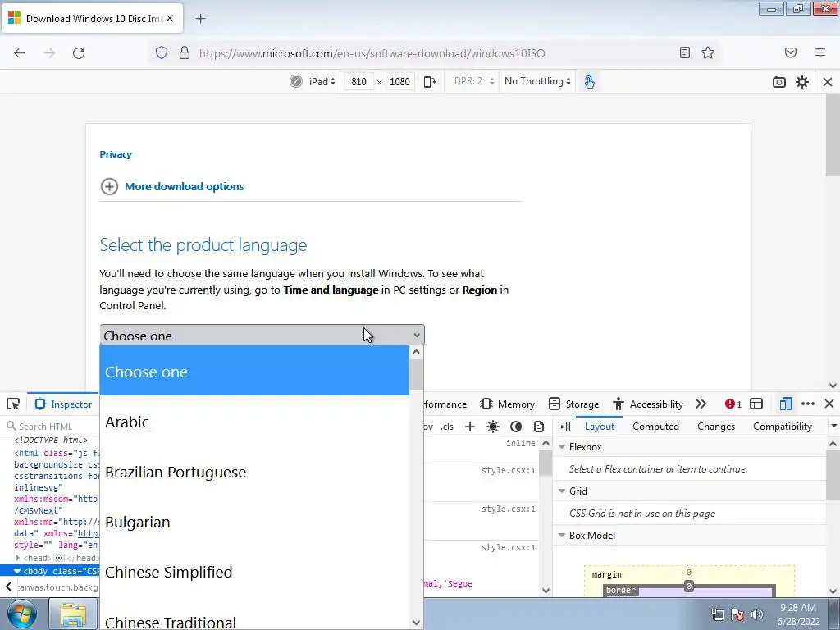The width and height of the screenshot is (840, 630).
Task: Open the Storage devtools tab
Action: (573, 404)
